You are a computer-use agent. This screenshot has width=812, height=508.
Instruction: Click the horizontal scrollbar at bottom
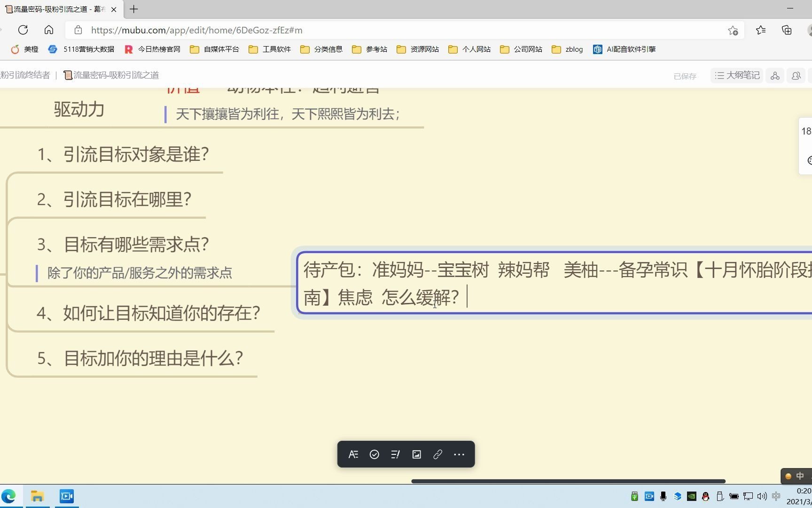[x=568, y=481]
